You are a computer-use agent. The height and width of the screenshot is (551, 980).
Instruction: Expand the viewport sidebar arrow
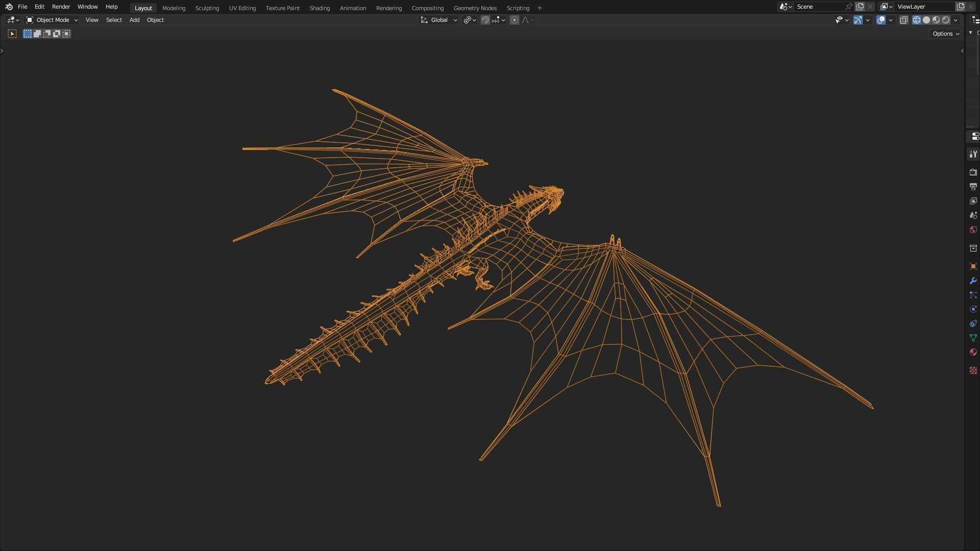coord(962,51)
